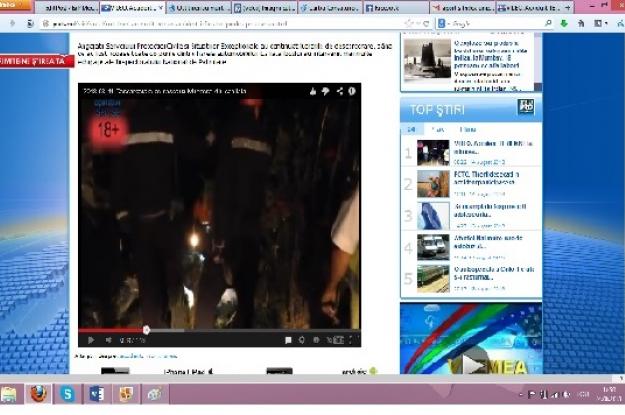Click the search magnifier icon
This screenshot has height=415, width=625.
[548, 24]
